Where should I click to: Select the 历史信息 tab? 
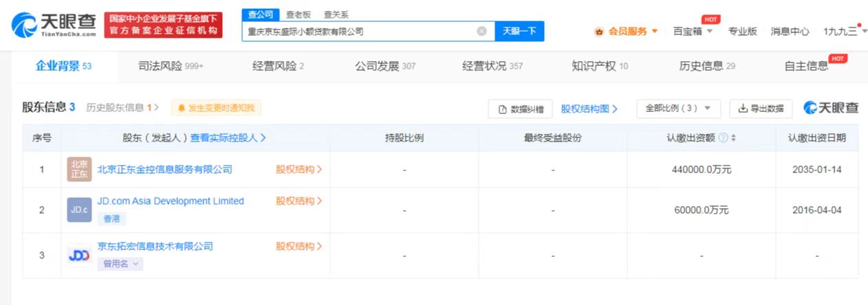(707, 66)
